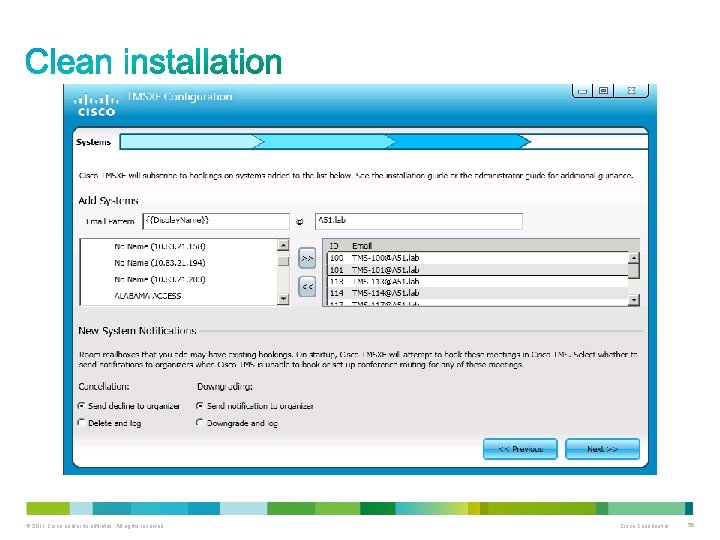Click the ID column header
This screenshot has height=540, width=720.
point(334,246)
